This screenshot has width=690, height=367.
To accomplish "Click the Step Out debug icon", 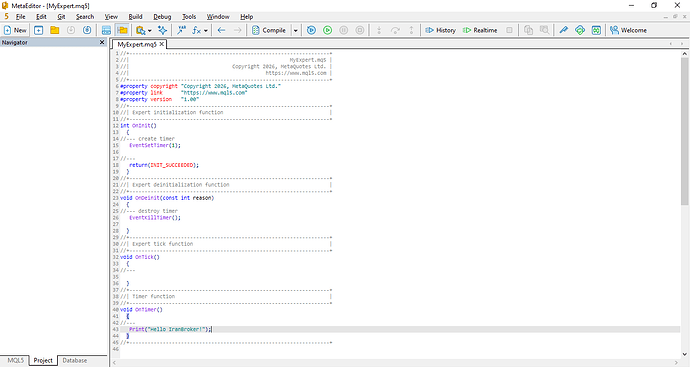I will pyautogui.click(x=411, y=30).
